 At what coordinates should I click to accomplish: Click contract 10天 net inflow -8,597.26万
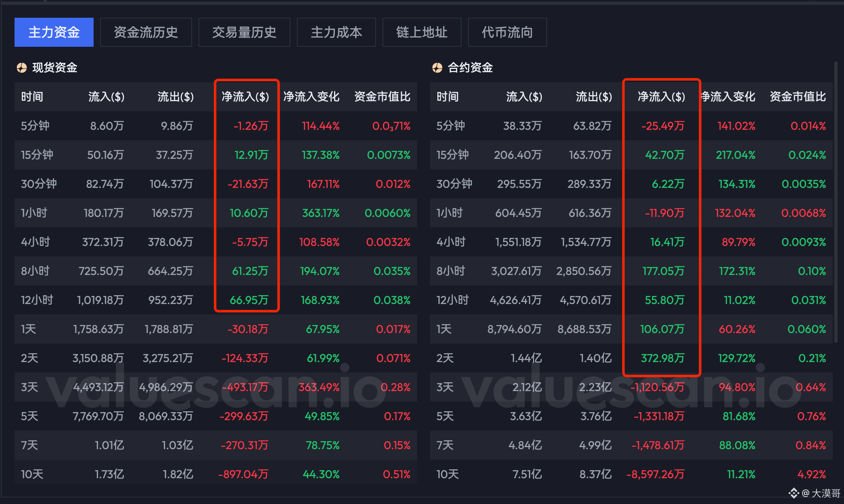pos(655,474)
